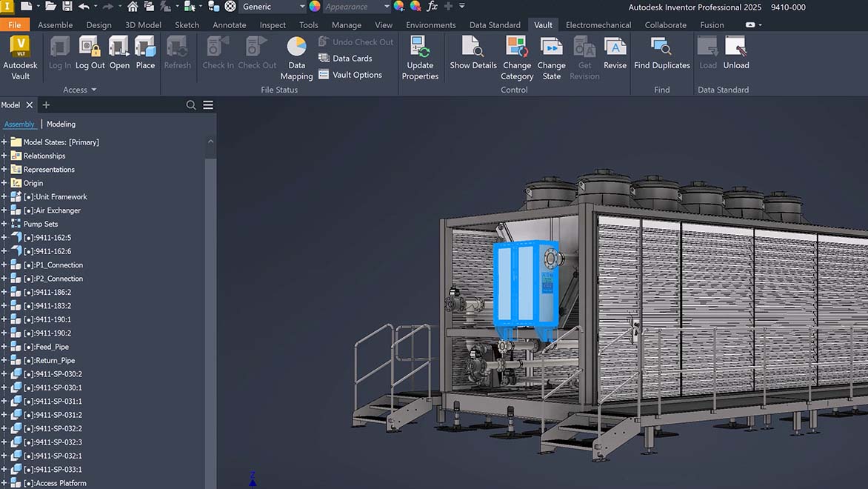Screen dimensions: 868x489
Task: Click the Save icon in the quick access toolbar
Action: pos(67,7)
